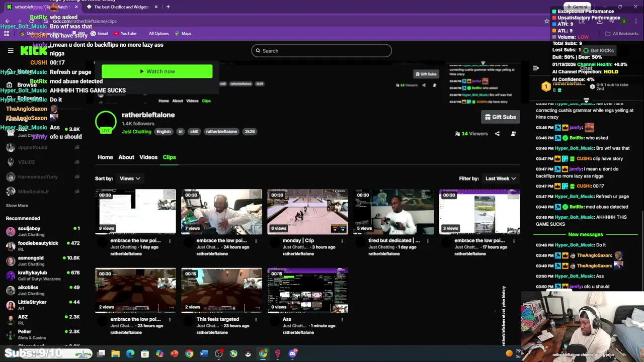Open the Ass clip thumbnail
Image resolution: width=644 pixels, height=362 pixels.
(307, 291)
